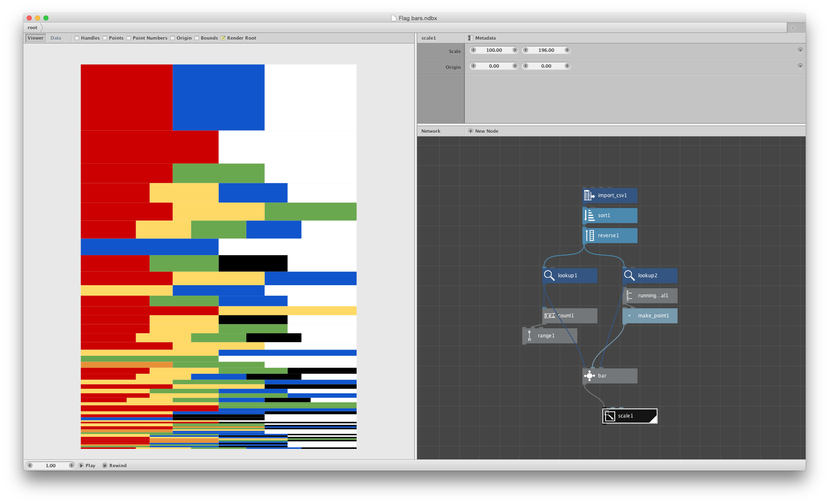
Task: Click the Network panel label
Action: coord(431,131)
